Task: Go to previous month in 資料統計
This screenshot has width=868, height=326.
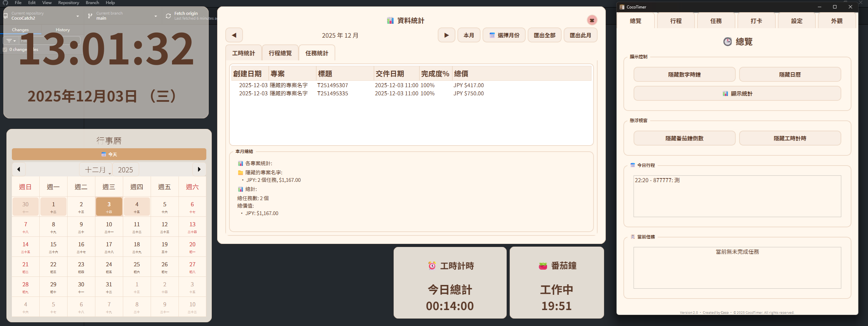Action: (x=234, y=35)
